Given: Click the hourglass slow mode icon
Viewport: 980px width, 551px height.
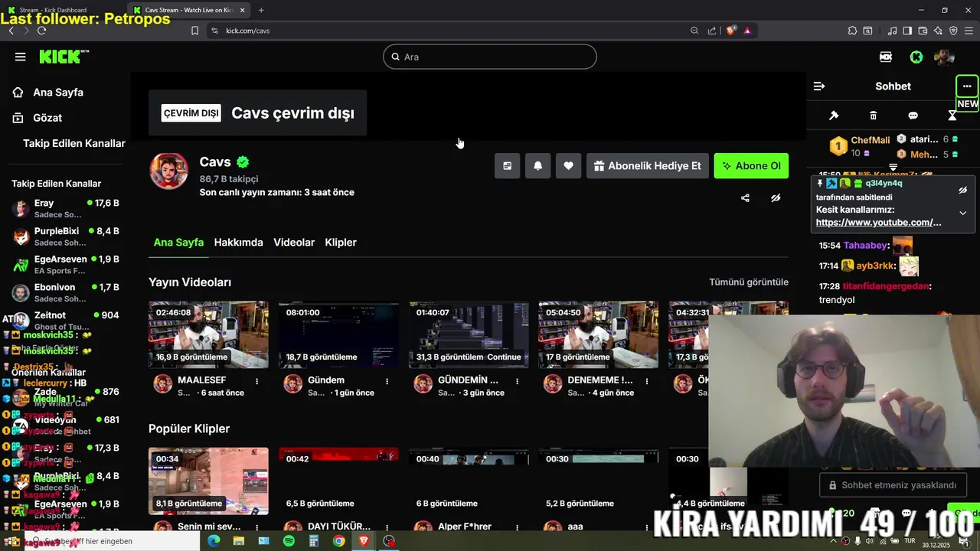Looking at the screenshot, I should tap(952, 116).
